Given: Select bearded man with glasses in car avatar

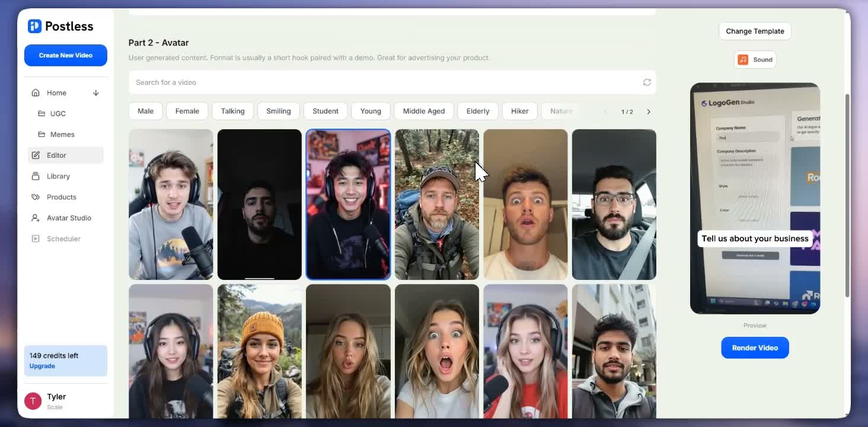Looking at the screenshot, I should pos(614,204).
